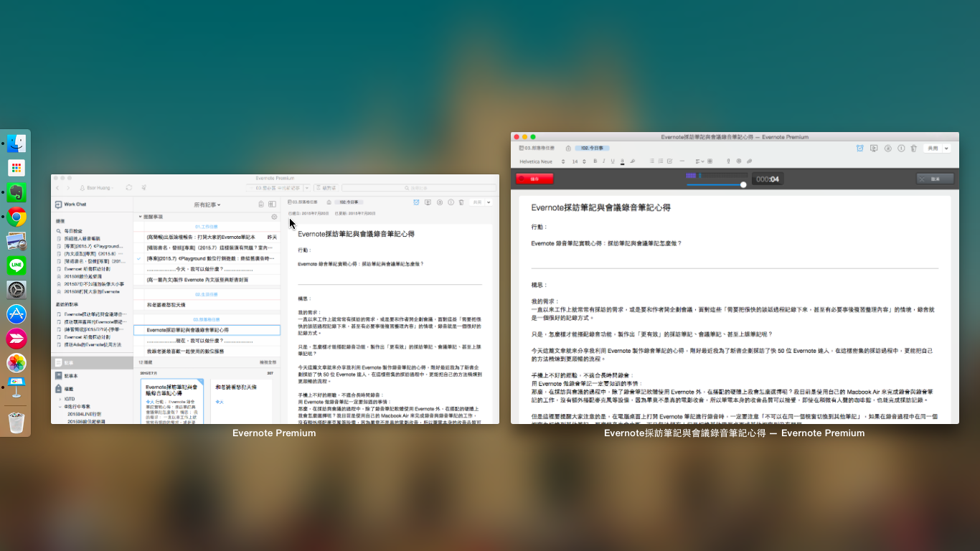Select the Evernote Premium main window thumbnail
The image size is (980, 551).
[x=275, y=299]
